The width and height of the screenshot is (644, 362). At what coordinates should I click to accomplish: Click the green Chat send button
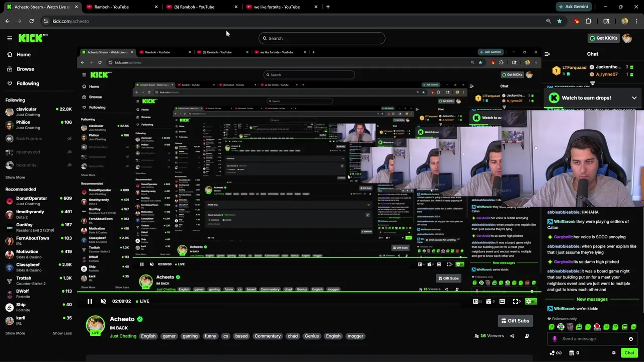[x=629, y=353]
